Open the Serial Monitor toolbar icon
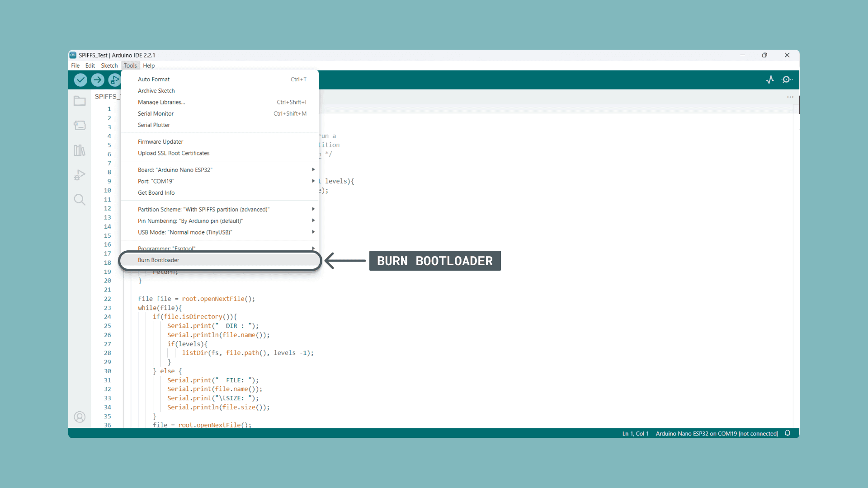Screen dimensions: 868x488 coord(787,80)
